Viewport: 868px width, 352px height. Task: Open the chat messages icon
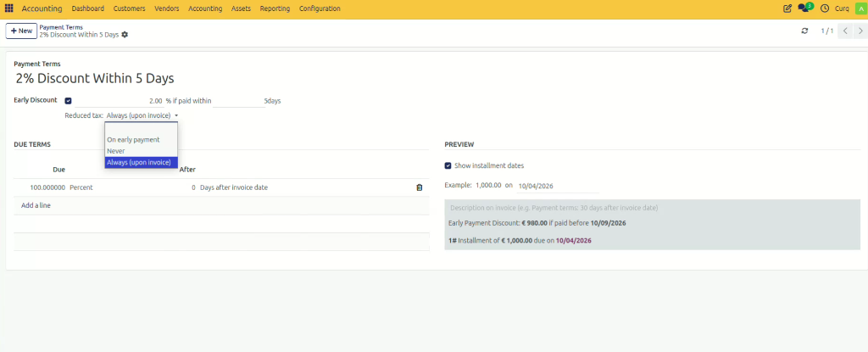point(805,8)
